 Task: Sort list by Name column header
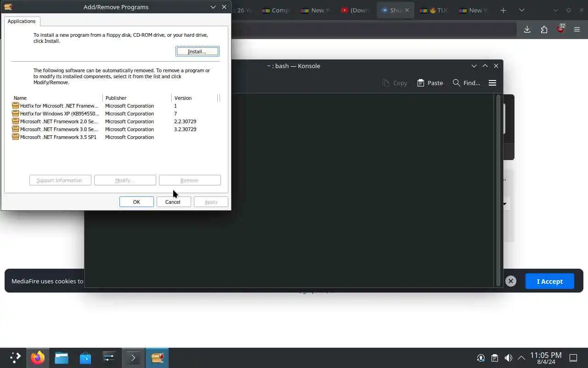pyautogui.click(x=57, y=98)
